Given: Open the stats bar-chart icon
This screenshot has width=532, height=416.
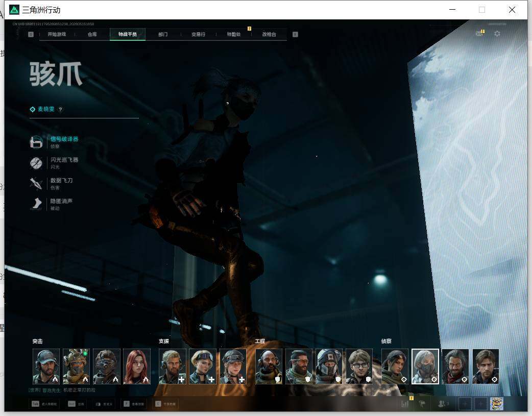Looking at the screenshot, I should pyautogui.click(x=405, y=404).
